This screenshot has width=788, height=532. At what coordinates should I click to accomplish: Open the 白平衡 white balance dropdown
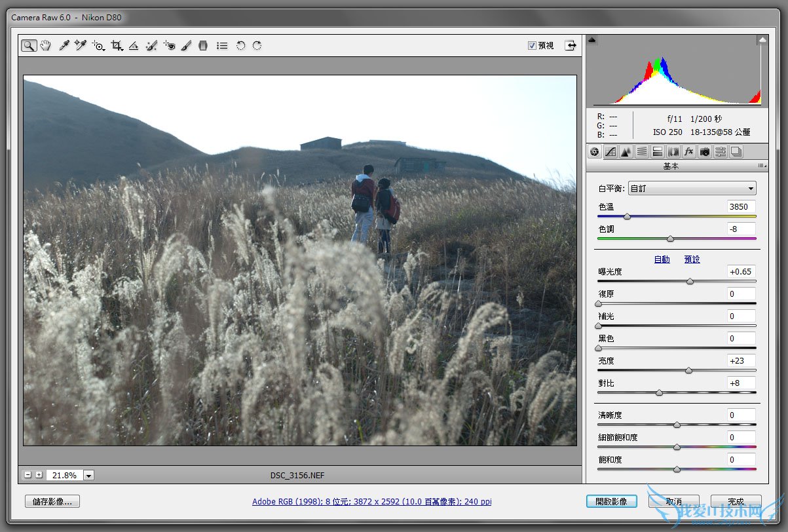click(692, 189)
